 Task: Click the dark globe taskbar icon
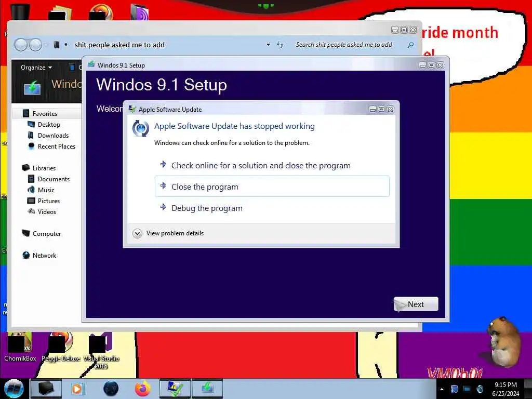[x=111, y=389]
